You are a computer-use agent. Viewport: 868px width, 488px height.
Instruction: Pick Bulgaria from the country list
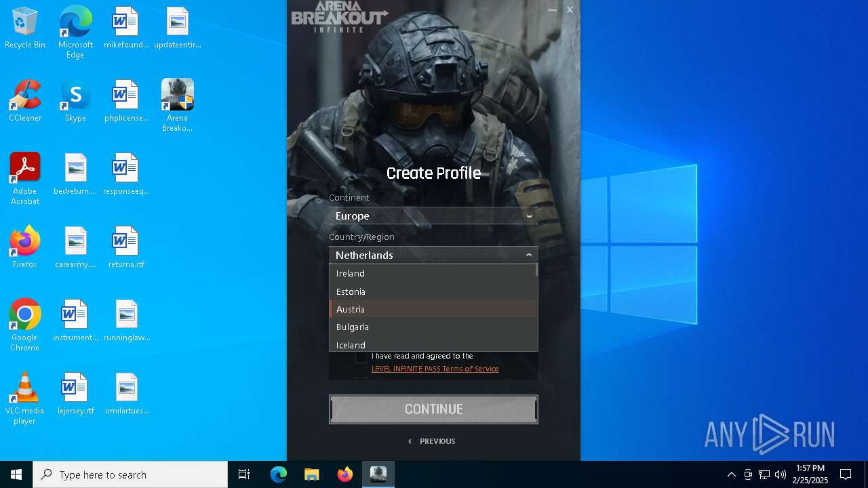[432, 327]
